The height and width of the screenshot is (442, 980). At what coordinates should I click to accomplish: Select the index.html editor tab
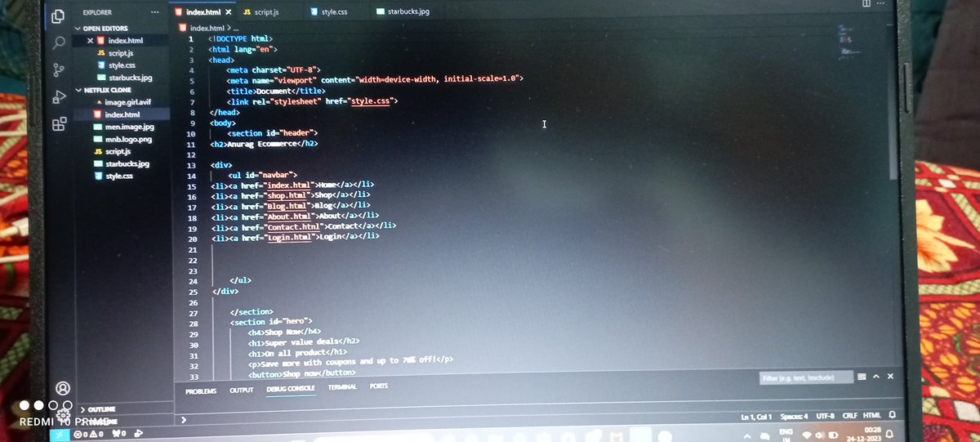(201, 12)
